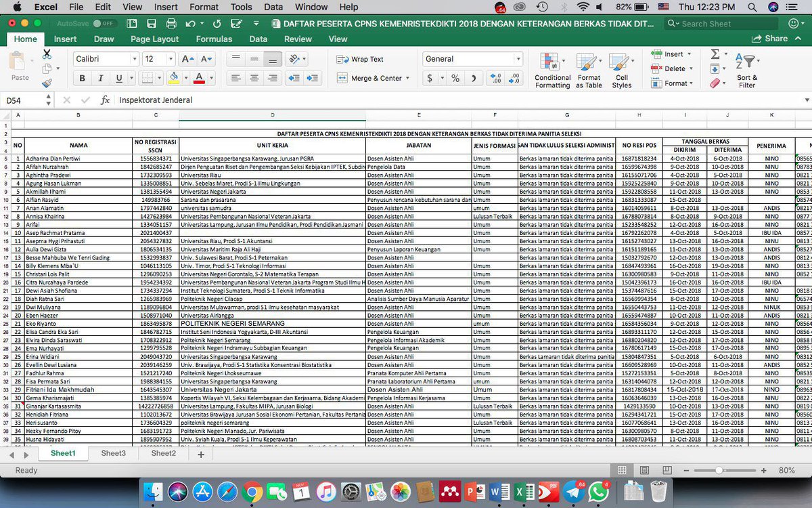The width and height of the screenshot is (812, 508).
Task: Open the workbook sidebar layout icon
Action: (133, 24)
